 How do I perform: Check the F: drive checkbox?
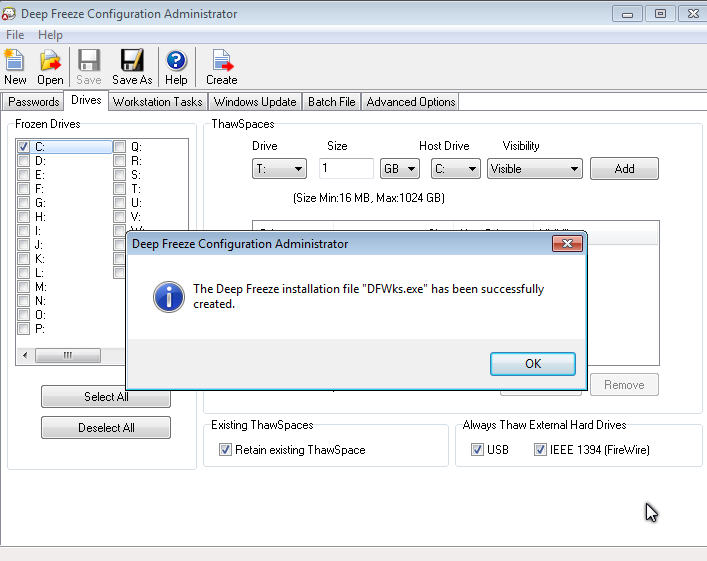(x=23, y=189)
